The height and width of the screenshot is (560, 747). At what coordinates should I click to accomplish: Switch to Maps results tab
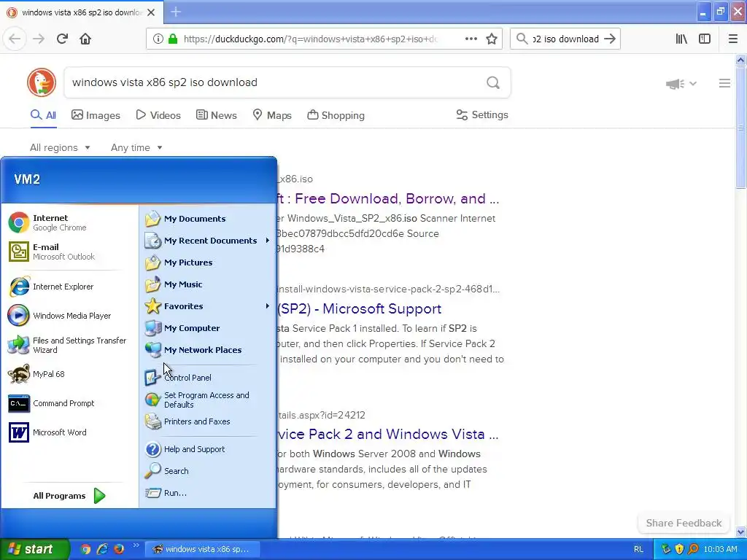[x=272, y=115]
